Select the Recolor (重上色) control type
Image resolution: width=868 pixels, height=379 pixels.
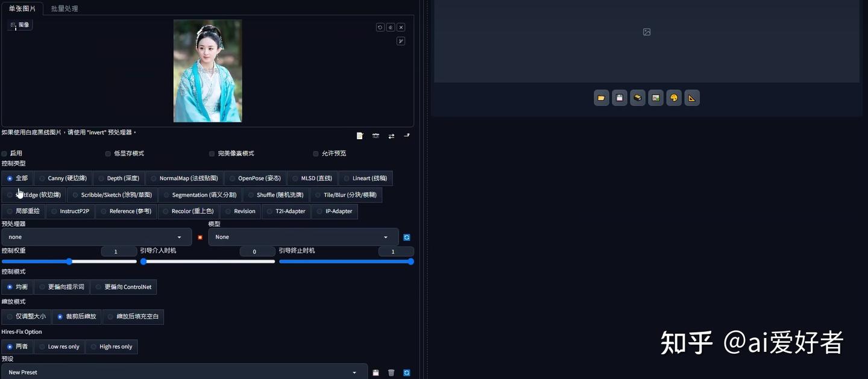pos(188,211)
